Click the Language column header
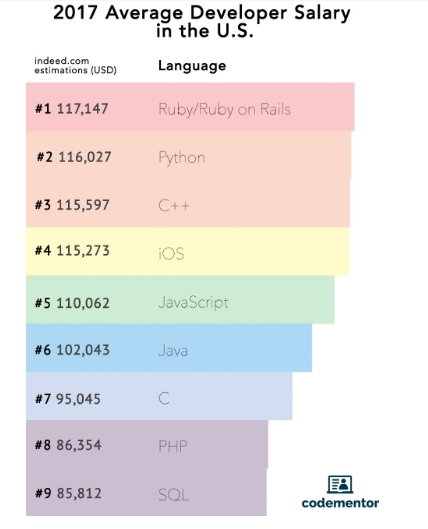 tap(192, 66)
